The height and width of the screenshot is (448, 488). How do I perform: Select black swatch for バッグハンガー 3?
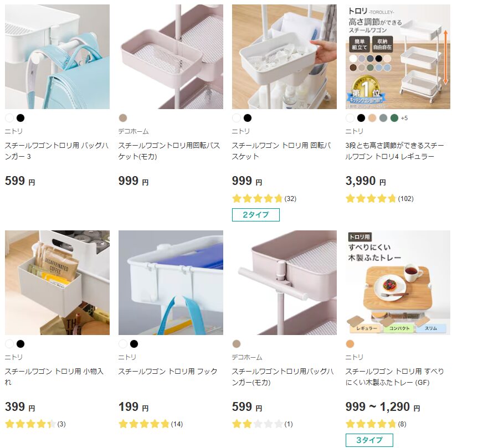coord(20,118)
